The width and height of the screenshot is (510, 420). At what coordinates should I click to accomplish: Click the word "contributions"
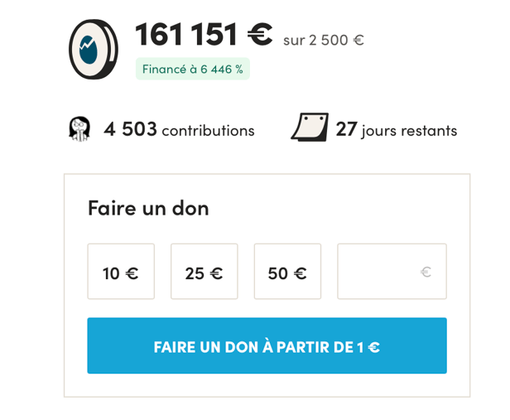tap(208, 131)
